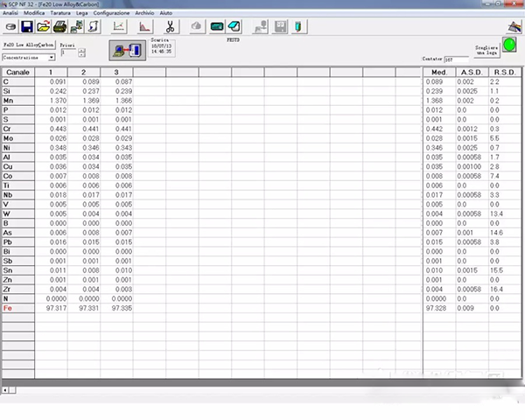This screenshot has width=525, height=420.
Task: Click the Fe20 Low Alloy&Carbon button
Action: click(x=30, y=43)
